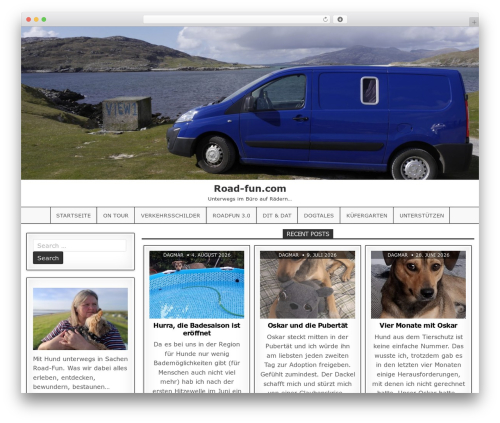Click the 28. Juni date on Vier Monate post
Image resolution: width=500 pixels, height=423 pixels.
point(432,255)
